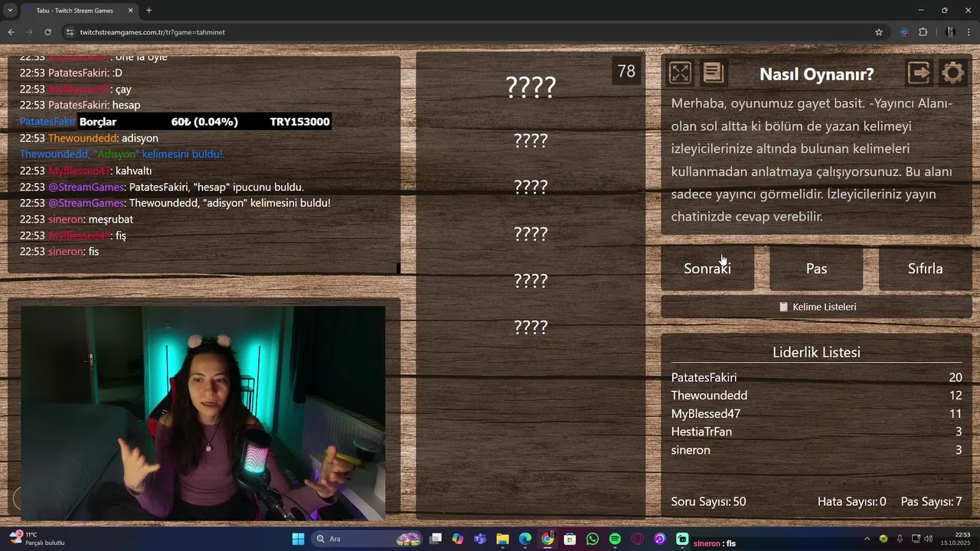Click chat message 'PatatesFakiri: hesap'
The image size is (980, 551).
tap(80, 106)
